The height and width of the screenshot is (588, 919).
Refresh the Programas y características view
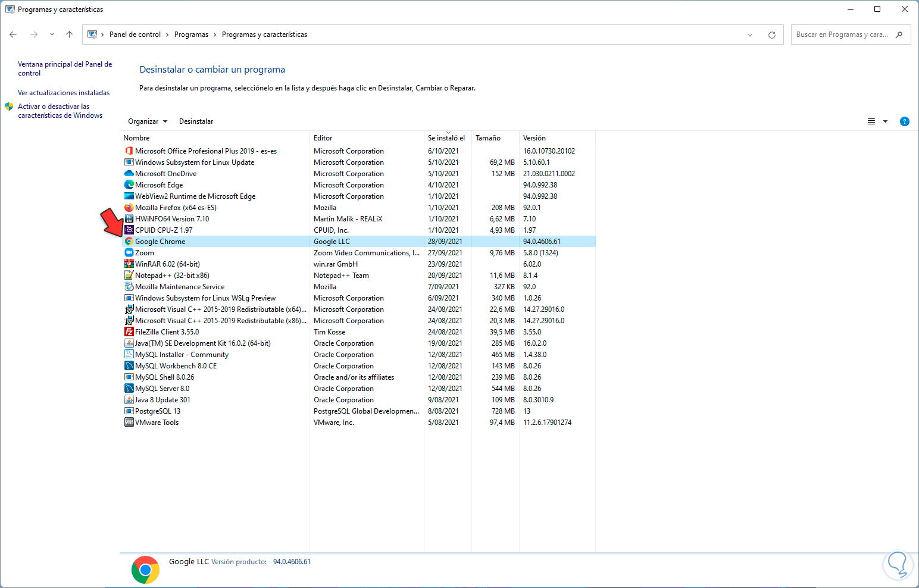(x=772, y=35)
